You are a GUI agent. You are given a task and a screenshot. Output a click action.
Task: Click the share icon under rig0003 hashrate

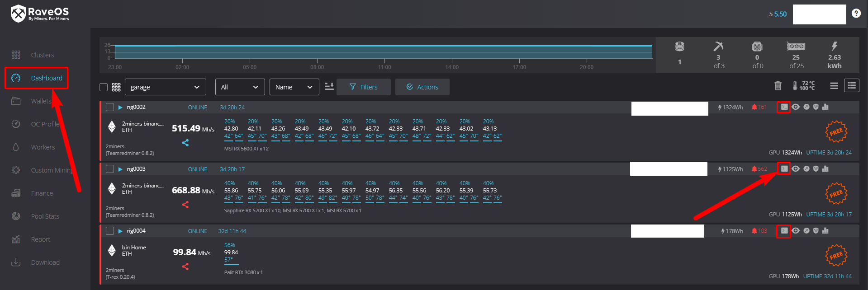(185, 205)
